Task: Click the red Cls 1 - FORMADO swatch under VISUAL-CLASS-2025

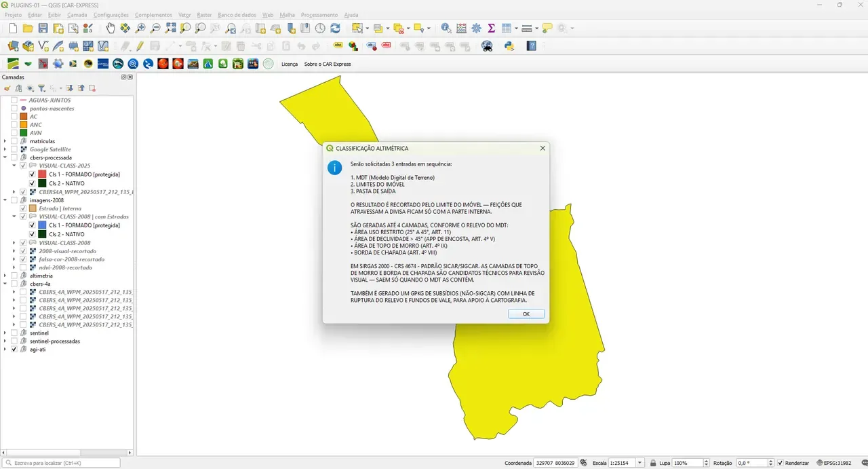Action: point(42,174)
